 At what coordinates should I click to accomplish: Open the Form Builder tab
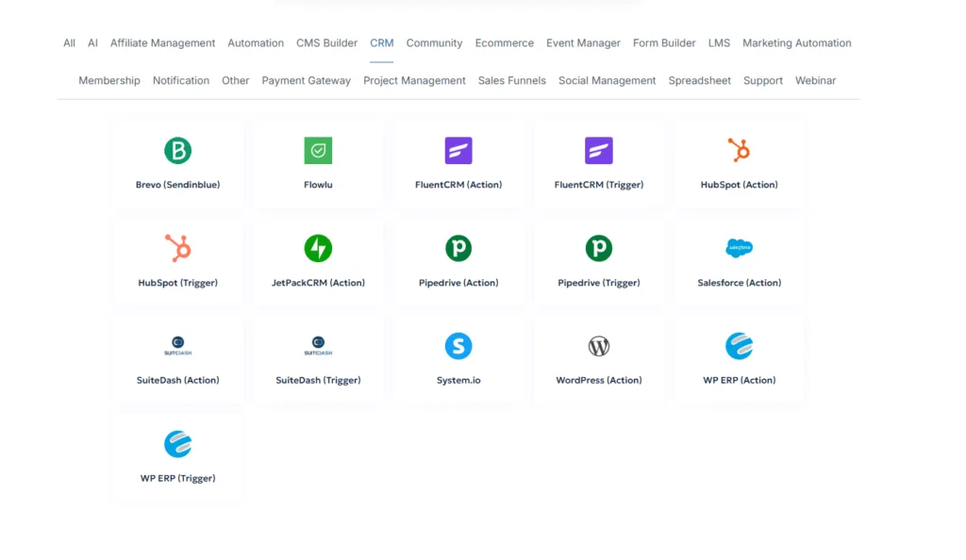664,43
